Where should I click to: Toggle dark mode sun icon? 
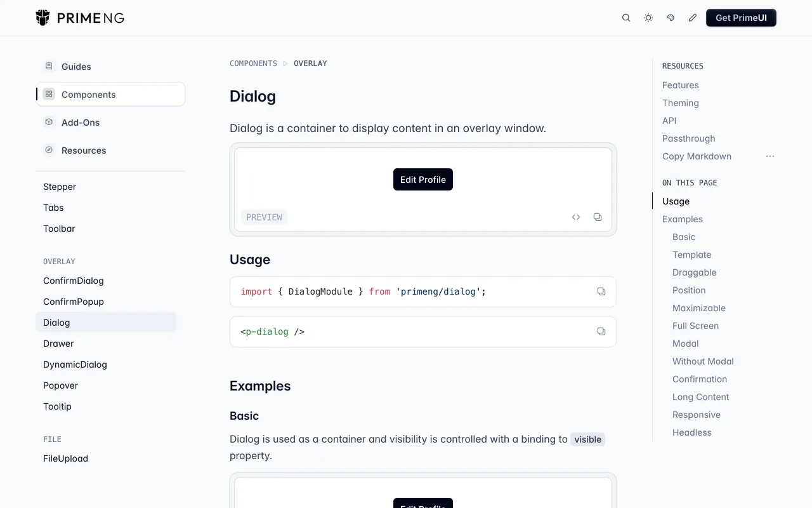[x=648, y=18]
